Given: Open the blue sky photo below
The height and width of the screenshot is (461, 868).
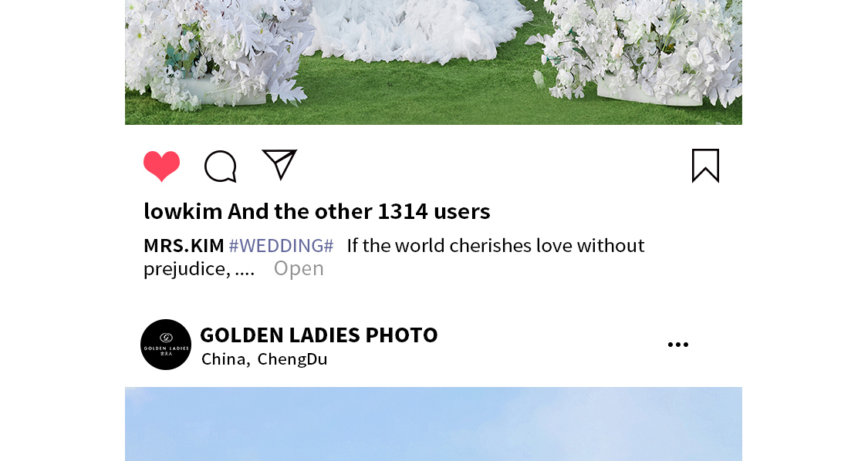Looking at the screenshot, I should (434, 424).
